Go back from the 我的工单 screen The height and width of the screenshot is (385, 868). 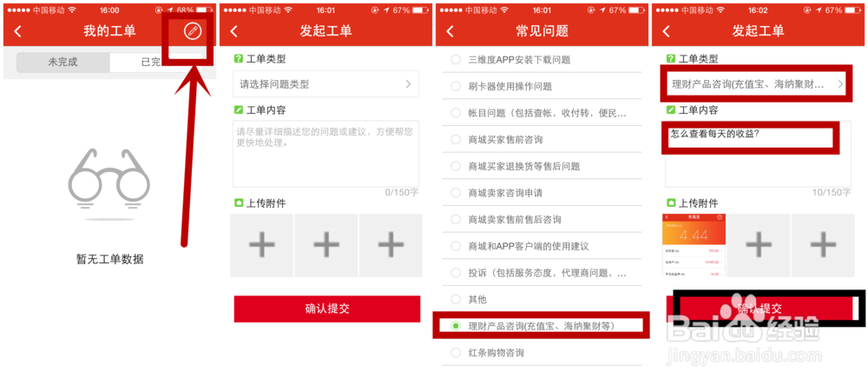[17, 31]
